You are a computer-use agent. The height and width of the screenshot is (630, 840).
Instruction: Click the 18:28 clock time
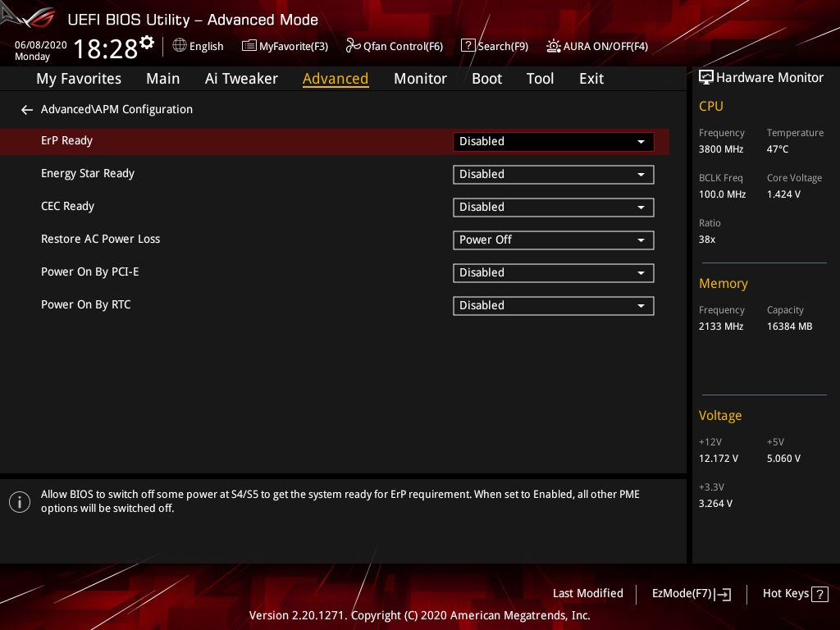pos(106,48)
